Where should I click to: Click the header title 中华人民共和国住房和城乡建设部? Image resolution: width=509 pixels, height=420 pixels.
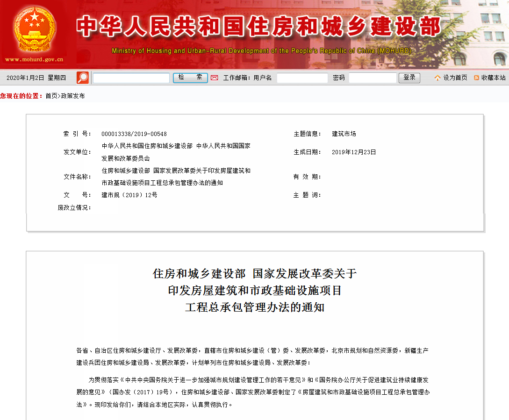click(x=259, y=26)
